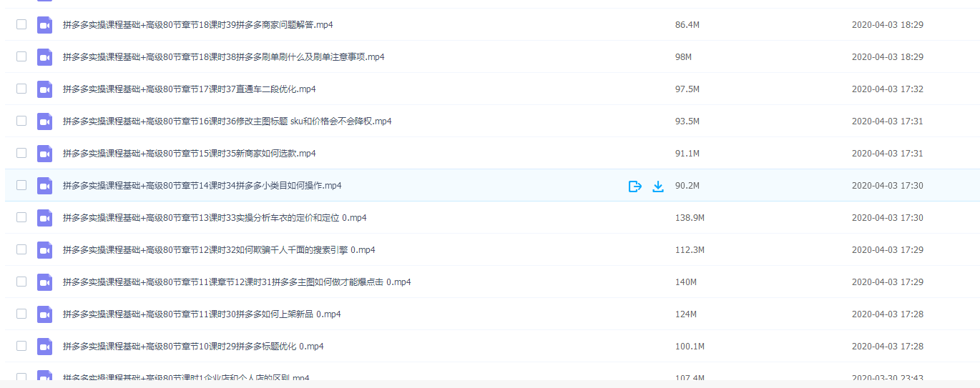Click the file size 97.5M
The width and height of the screenshot is (980, 388).
pos(687,89)
